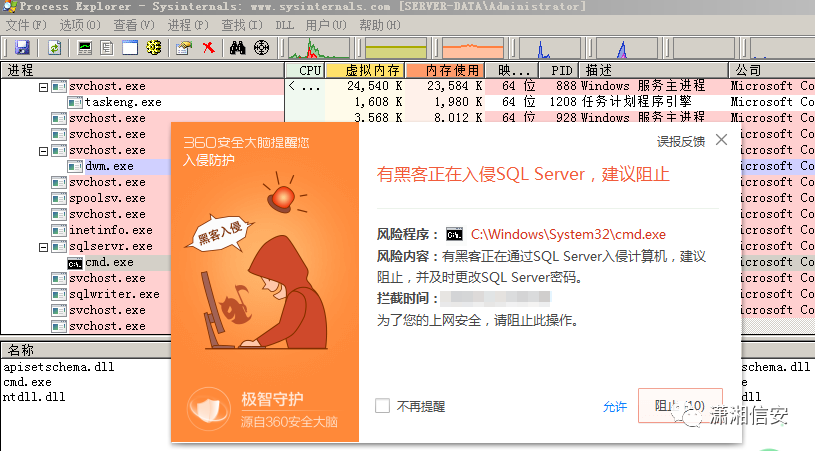Click the cmd.exe icon in process tree
This screenshot has width=815, height=451.
(x=75, y=263)
